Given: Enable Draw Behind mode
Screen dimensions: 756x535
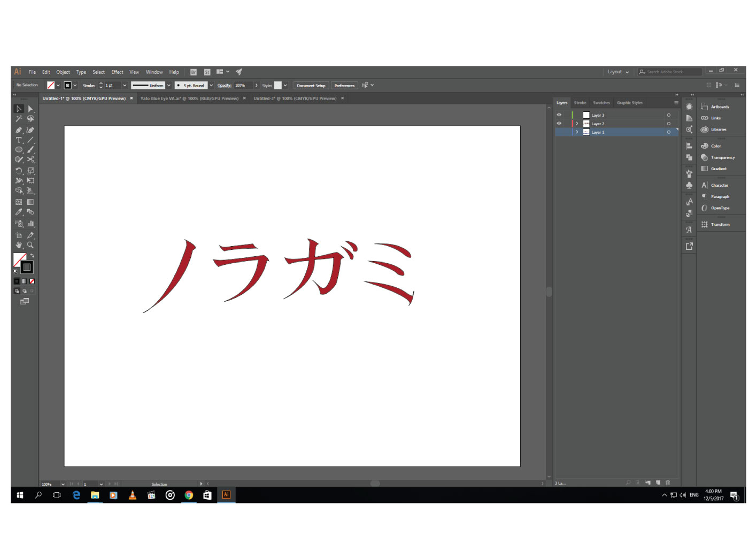Looking at the screenshot, I should click(x=25, y=291).
